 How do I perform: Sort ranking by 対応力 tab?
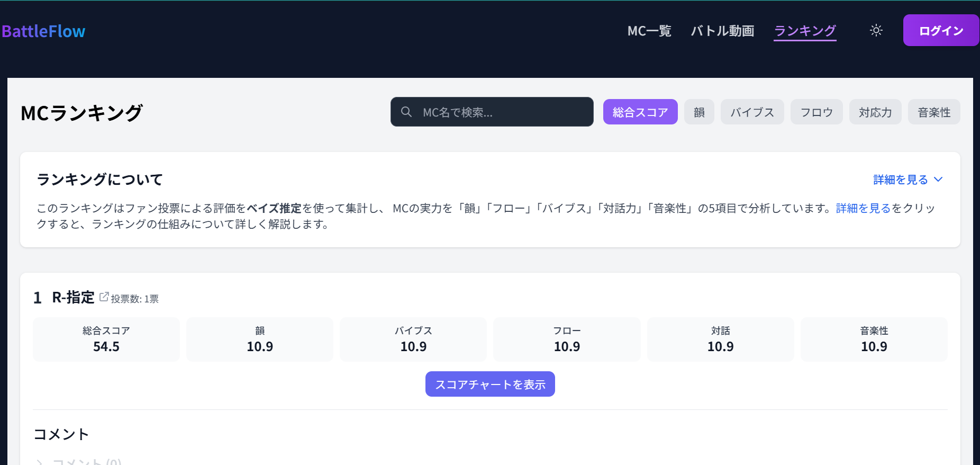(x=875, y=112)
